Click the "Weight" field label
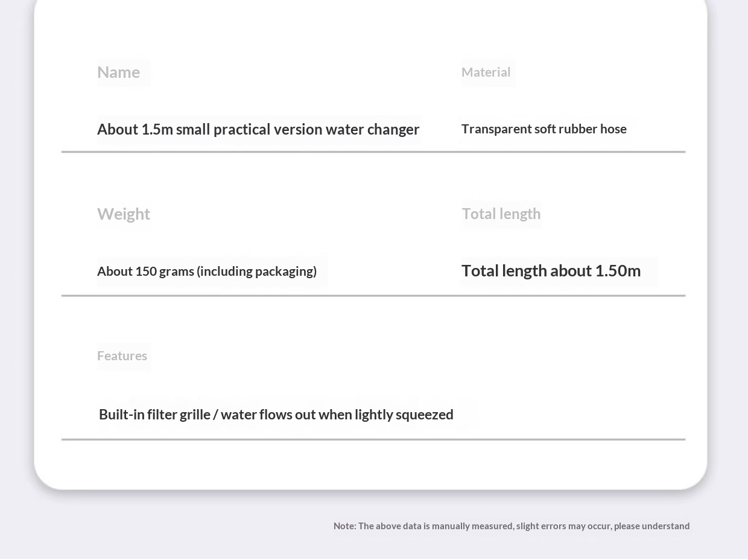748x560 pixels. [124, 214]
